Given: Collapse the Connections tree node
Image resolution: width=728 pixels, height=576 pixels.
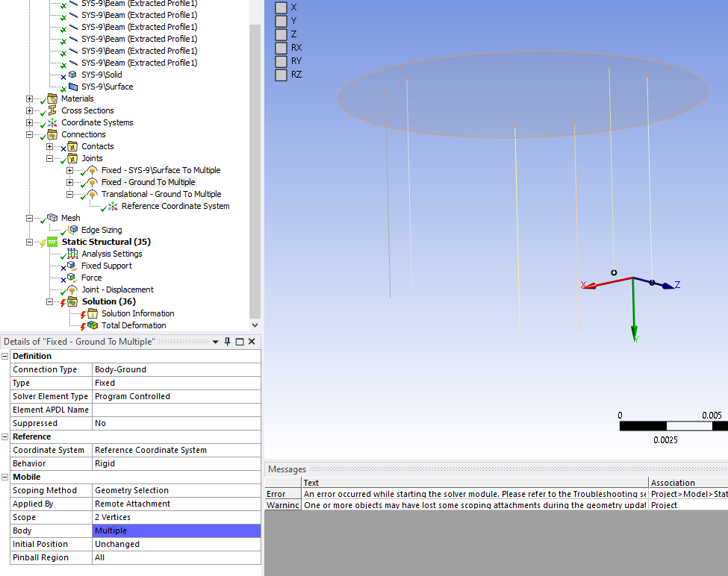Looking at the screenshot, I should pos(30,134).
